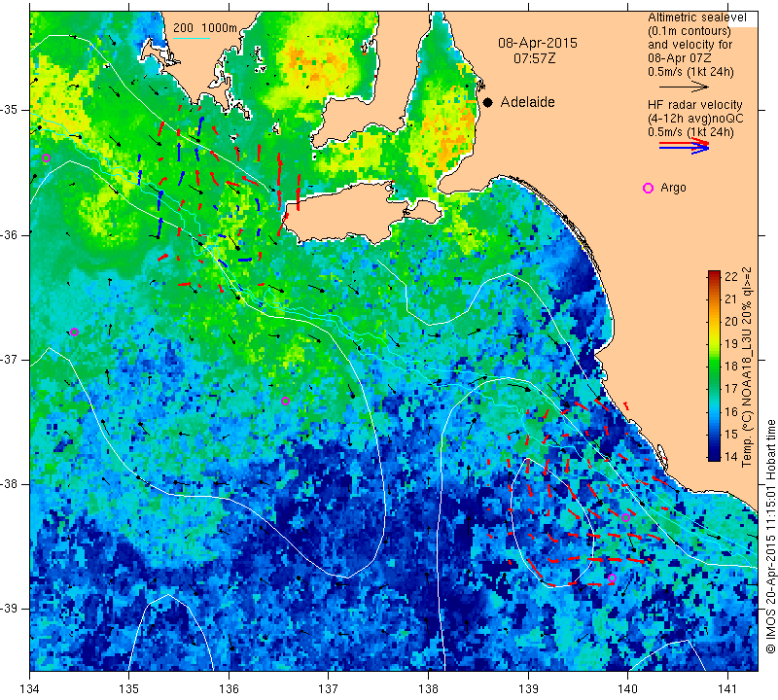The height and width of the screenshot is (700, 778).
Task: Select the 'HF radar velocity' legend heading
Action: pyautogui.click(x=695, y=105)
